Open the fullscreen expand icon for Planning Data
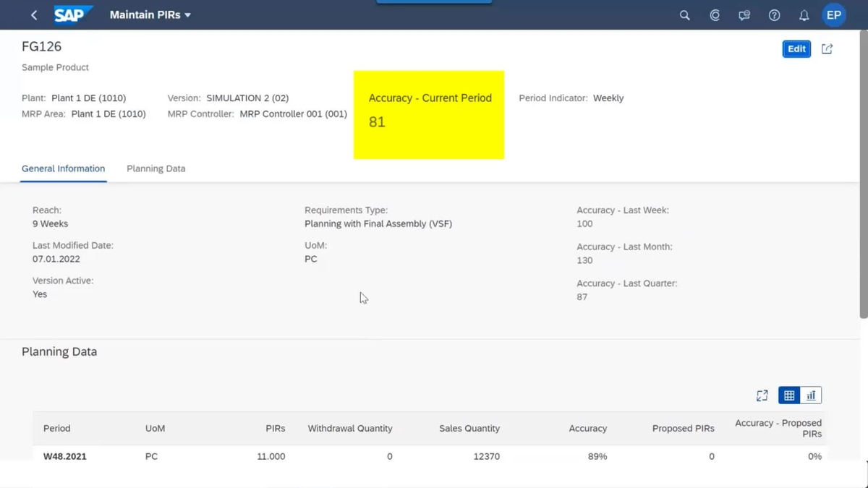The image size is (868, 488). [x=762, y=395]
